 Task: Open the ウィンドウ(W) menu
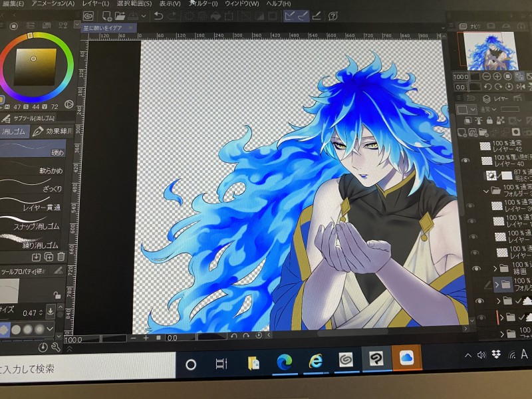[241, 4]
